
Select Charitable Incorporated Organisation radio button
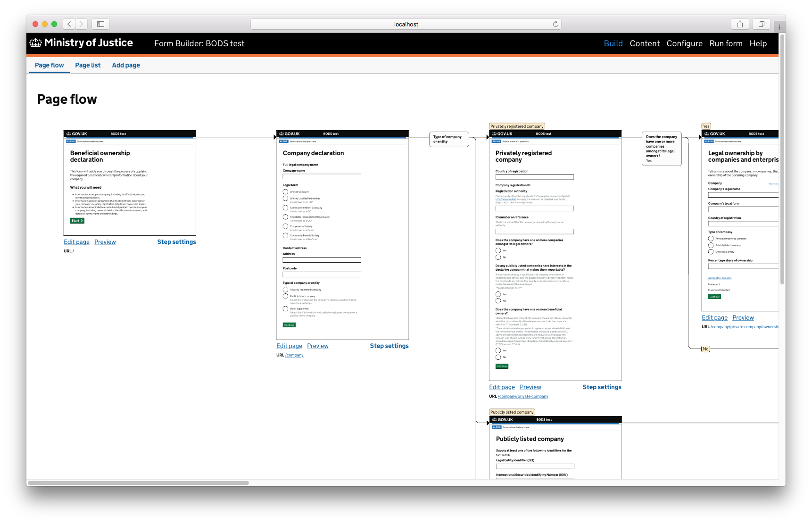point(285,217)
